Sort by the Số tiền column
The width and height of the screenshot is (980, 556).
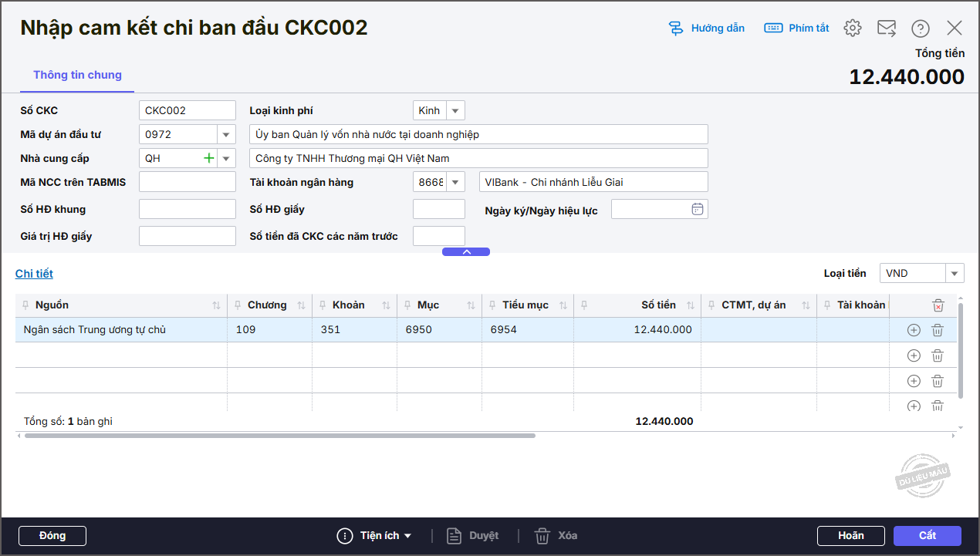pyautogui.click(x=691, y=305)
